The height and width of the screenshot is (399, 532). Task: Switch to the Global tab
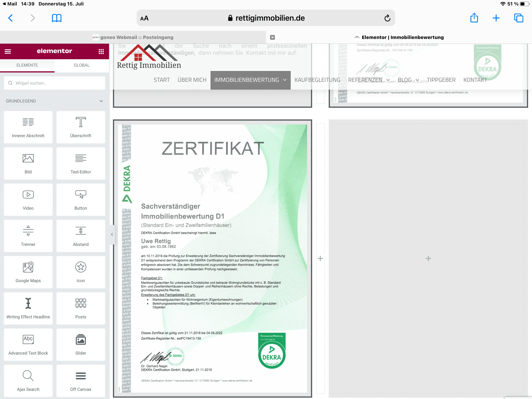[82, 65]
